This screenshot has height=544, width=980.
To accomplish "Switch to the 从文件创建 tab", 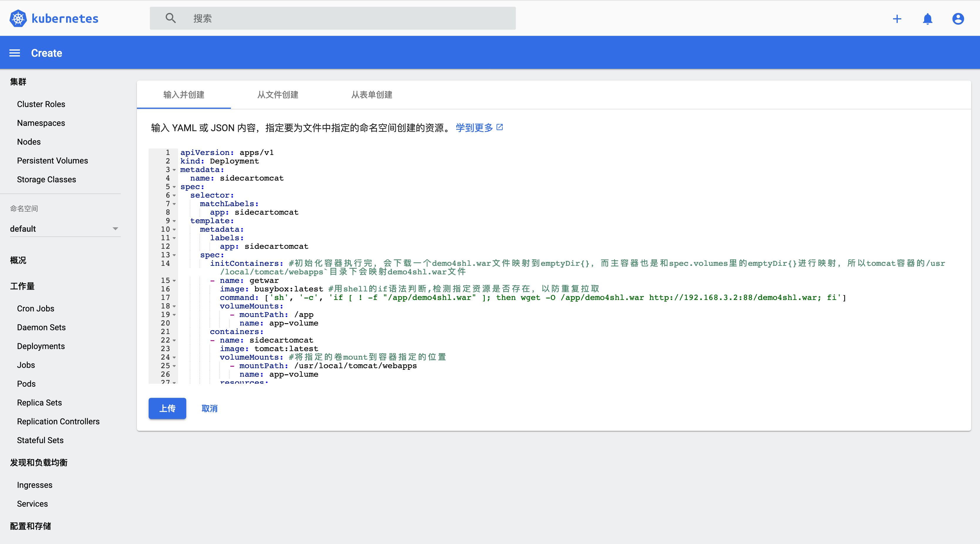I will pos(277,95).
